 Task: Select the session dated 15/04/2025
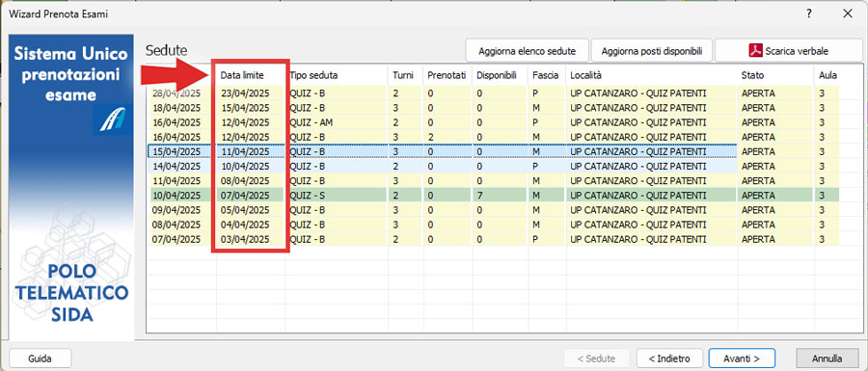pos(493,151)
